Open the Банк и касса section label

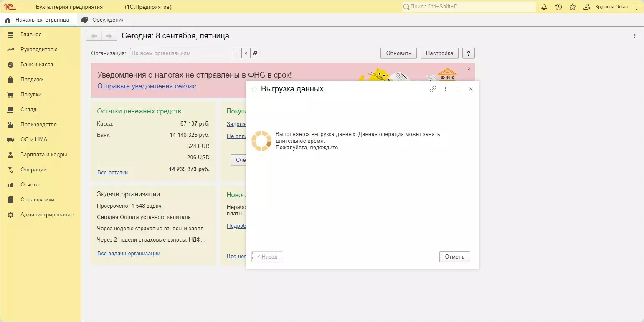pyautogui.click(x=37, y=65)
